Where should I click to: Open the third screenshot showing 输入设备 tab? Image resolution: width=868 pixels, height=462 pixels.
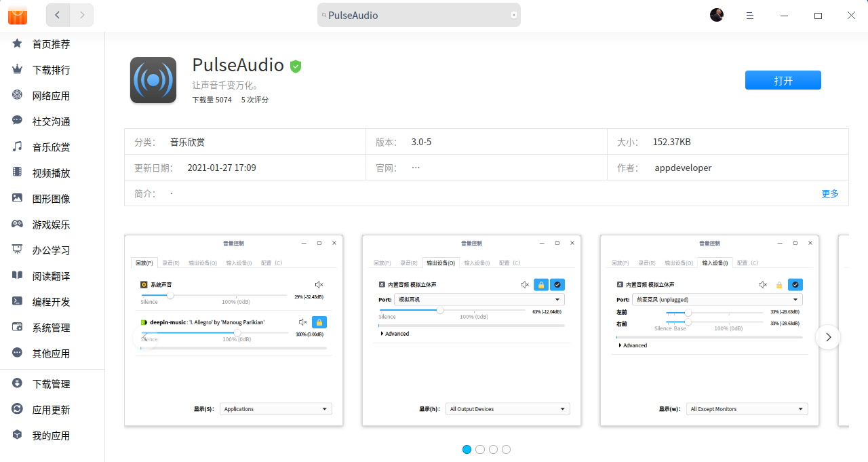(x=710, y=330)
